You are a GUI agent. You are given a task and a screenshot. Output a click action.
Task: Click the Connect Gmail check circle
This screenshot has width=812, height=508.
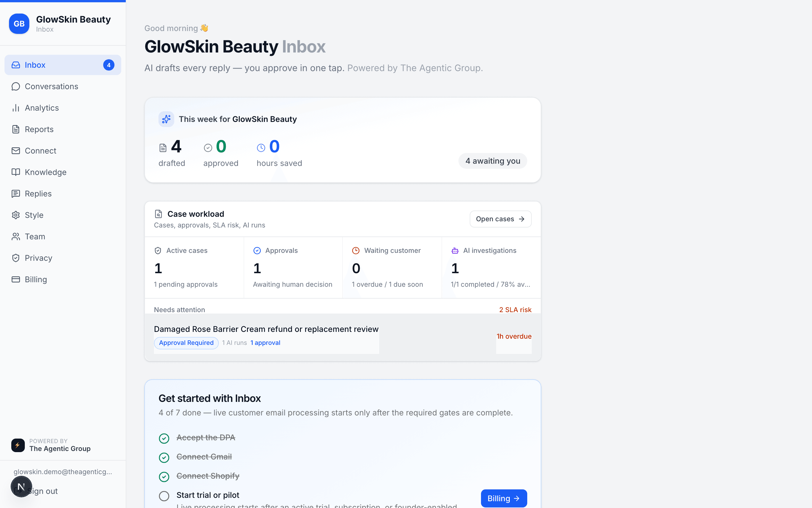[x=164, y=457]
